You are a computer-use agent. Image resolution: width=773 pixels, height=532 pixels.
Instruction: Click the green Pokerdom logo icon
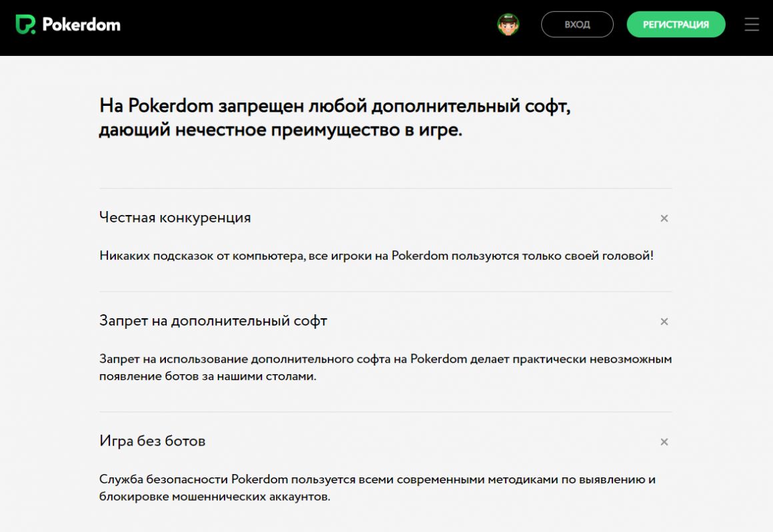pos(25,25)
